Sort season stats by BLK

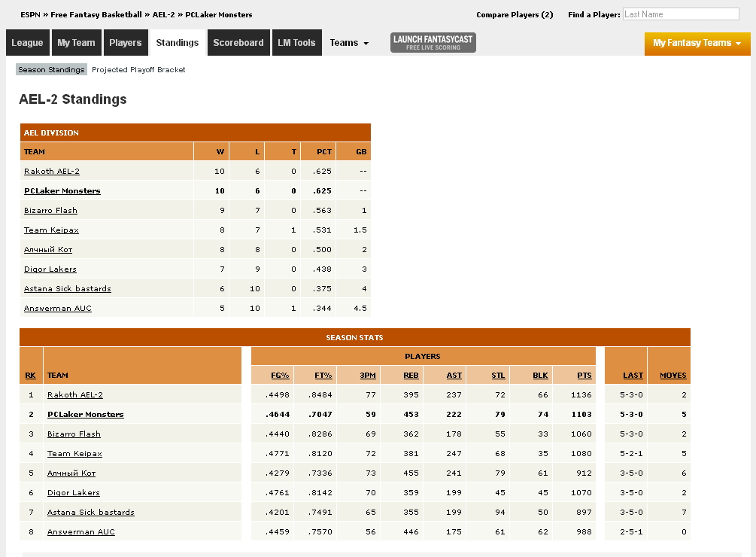540,375
